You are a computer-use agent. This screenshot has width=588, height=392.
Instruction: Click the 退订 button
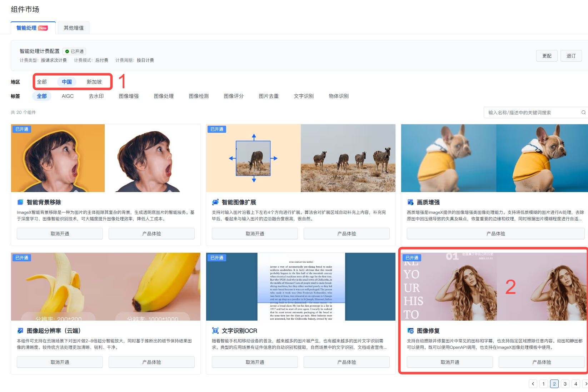(x=571, y=56)
